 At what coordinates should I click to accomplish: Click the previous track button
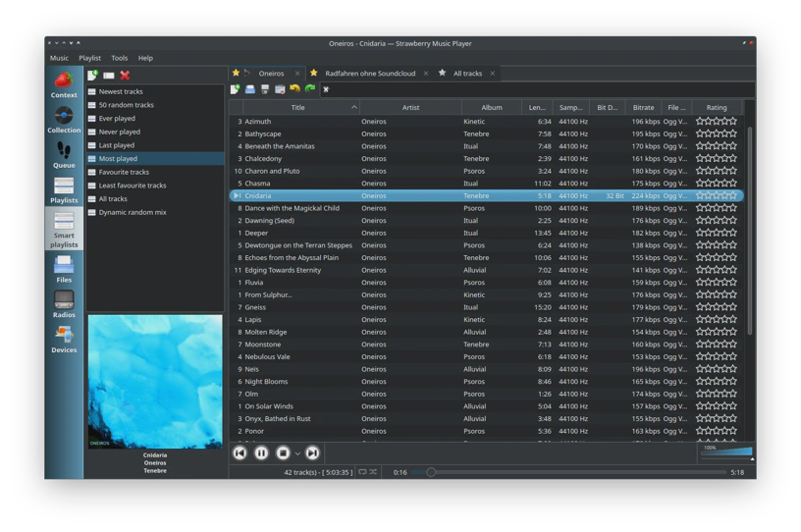[x=240, y=452]
